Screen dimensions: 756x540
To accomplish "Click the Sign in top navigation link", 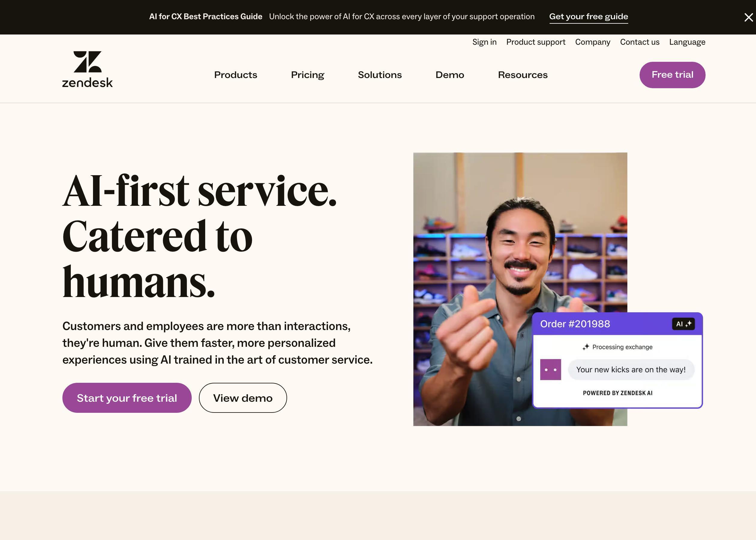I will coord(484,41).
